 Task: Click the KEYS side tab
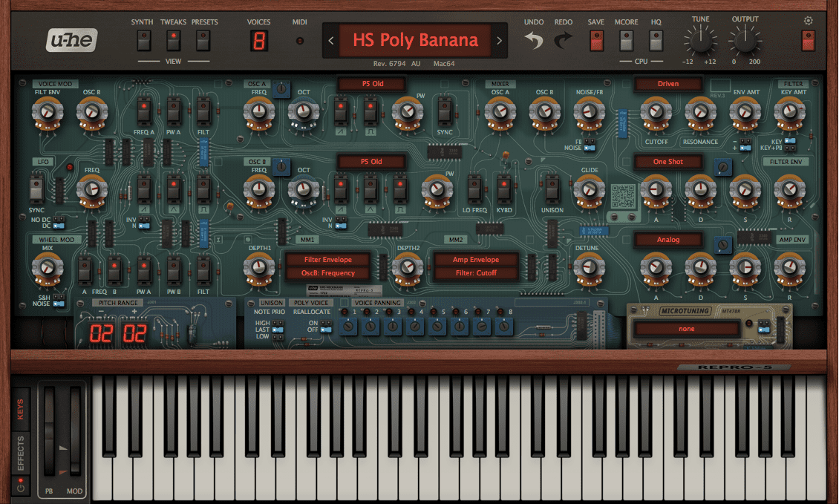click(x=20, y=409)
